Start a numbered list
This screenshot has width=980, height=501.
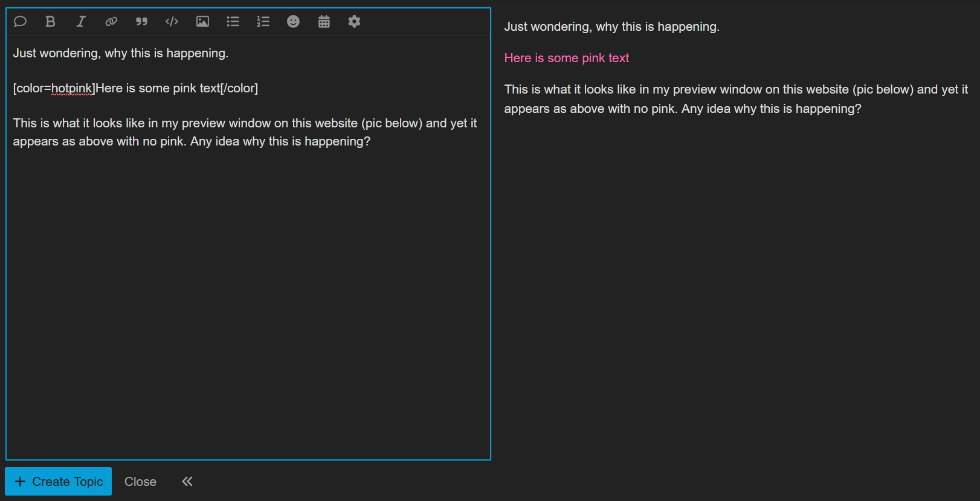263,22
